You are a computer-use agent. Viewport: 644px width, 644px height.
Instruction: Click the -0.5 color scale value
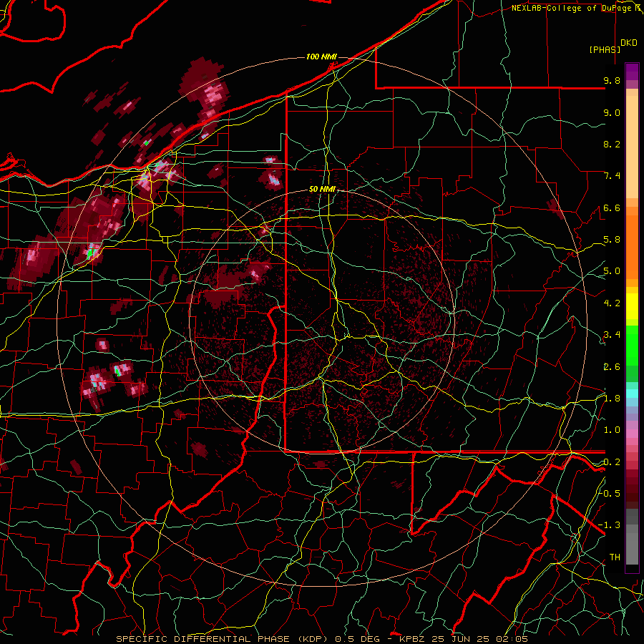click(x=609, y=494)
